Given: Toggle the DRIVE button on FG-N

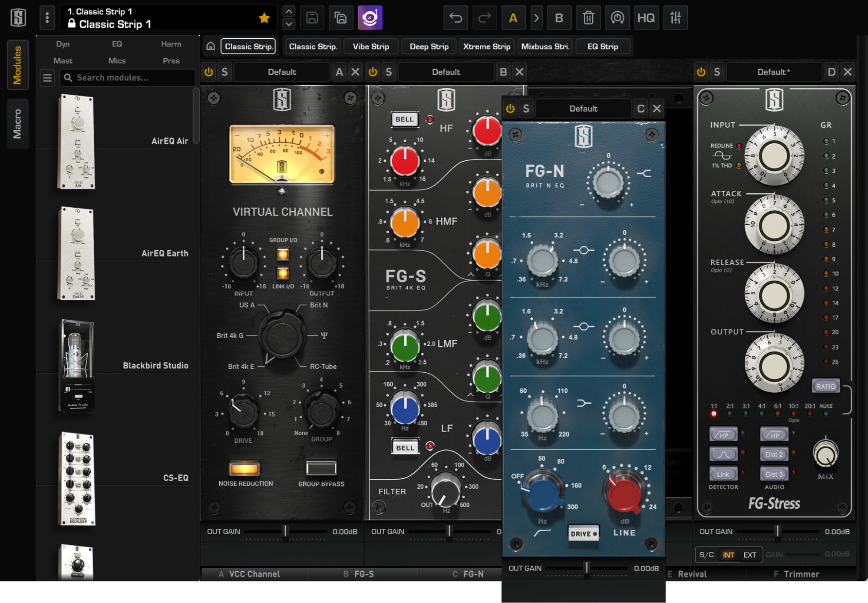Looking at the screenshot, I should pyautogui.click(x=583, y=533).
